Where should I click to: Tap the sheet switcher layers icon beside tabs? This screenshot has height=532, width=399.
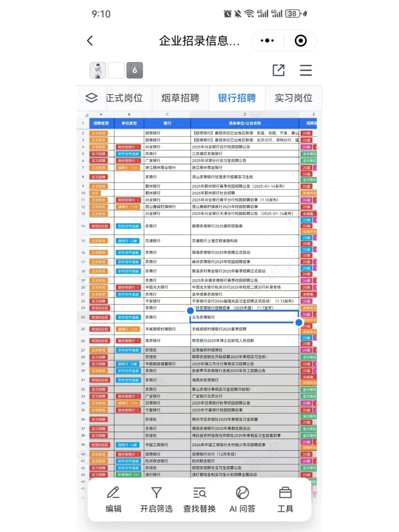pyautogui.click(x=91, y=98)
